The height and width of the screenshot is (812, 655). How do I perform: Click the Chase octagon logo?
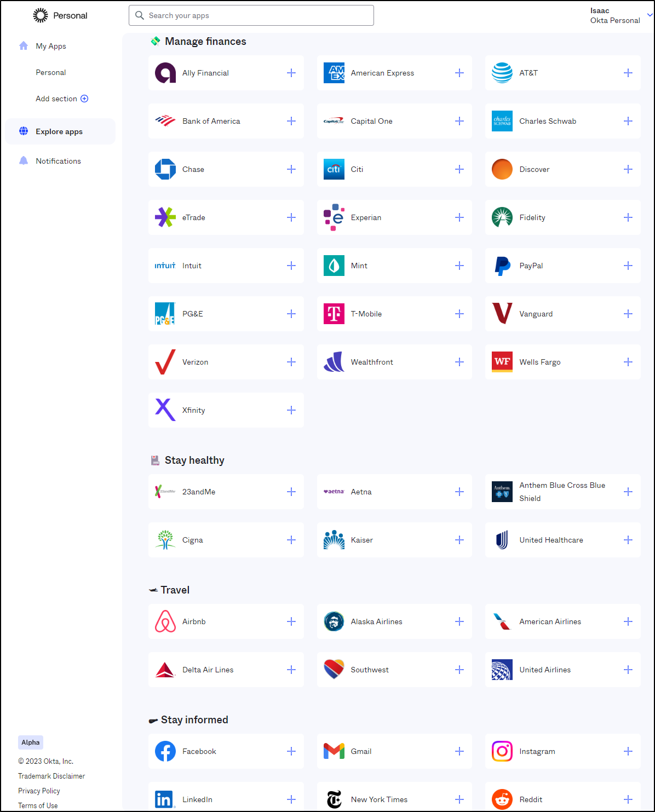pyautogui.click(x=165, y=169)
